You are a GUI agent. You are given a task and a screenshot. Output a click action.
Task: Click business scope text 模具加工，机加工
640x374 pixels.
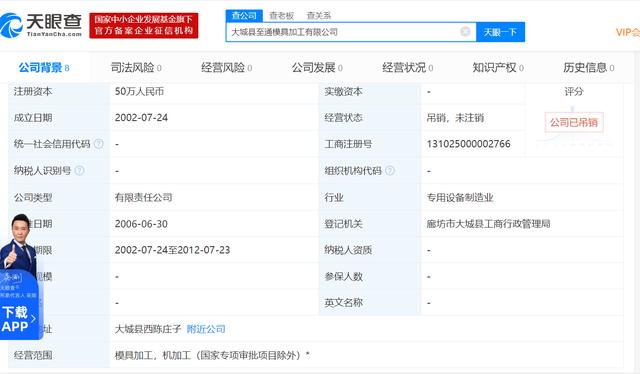[x=153, y=355]
